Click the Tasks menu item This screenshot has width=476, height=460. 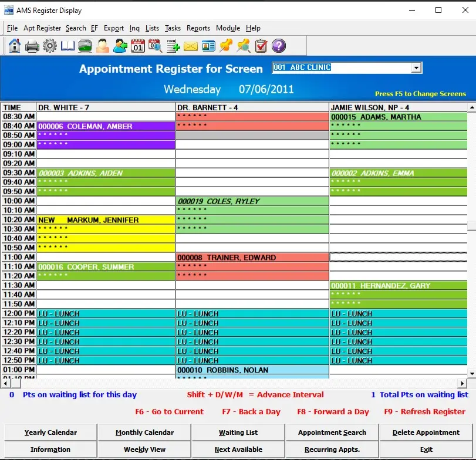click(173, 28)
